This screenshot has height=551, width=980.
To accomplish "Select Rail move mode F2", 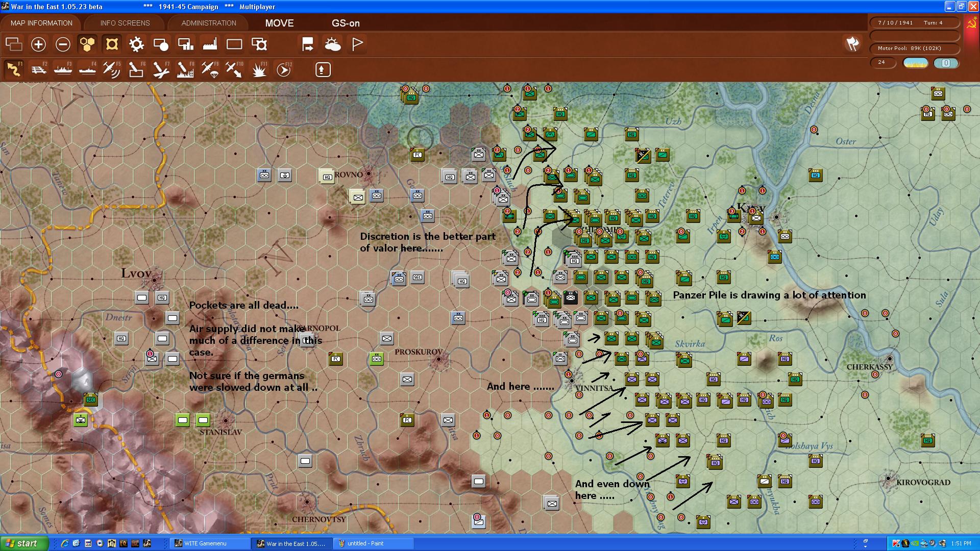I will tap(39, 69).
